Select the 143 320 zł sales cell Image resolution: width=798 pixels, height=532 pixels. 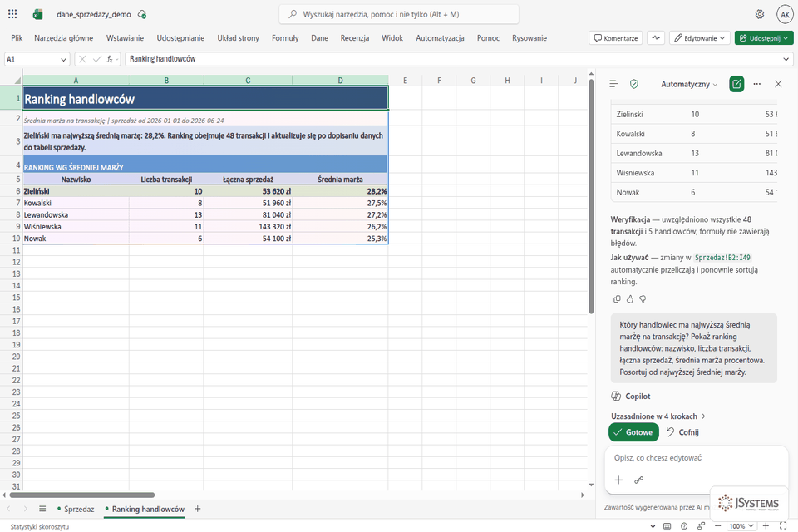248,227
